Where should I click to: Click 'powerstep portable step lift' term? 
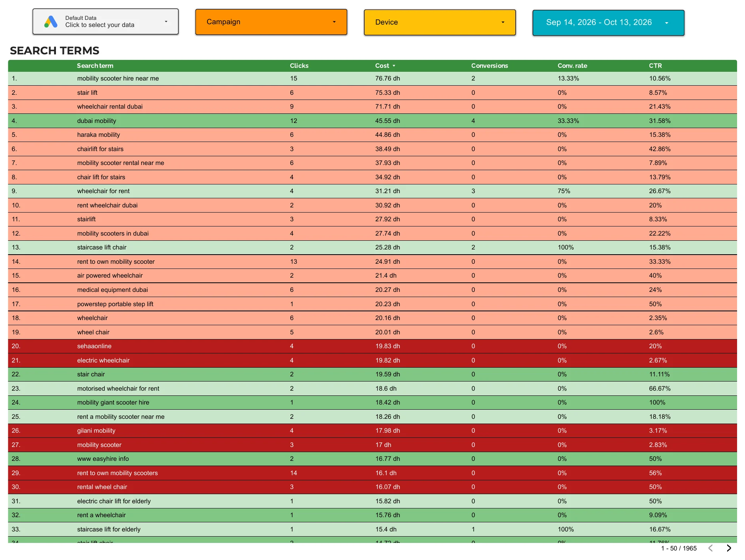pyautogui.click(x=115, y=304)
